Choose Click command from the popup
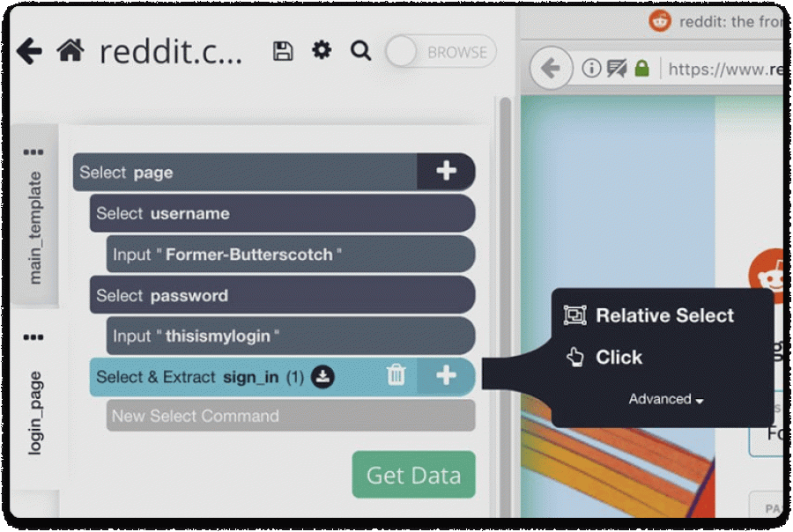Image resolution: width=793 pixels, height=532 pixels. coord(604,357)
